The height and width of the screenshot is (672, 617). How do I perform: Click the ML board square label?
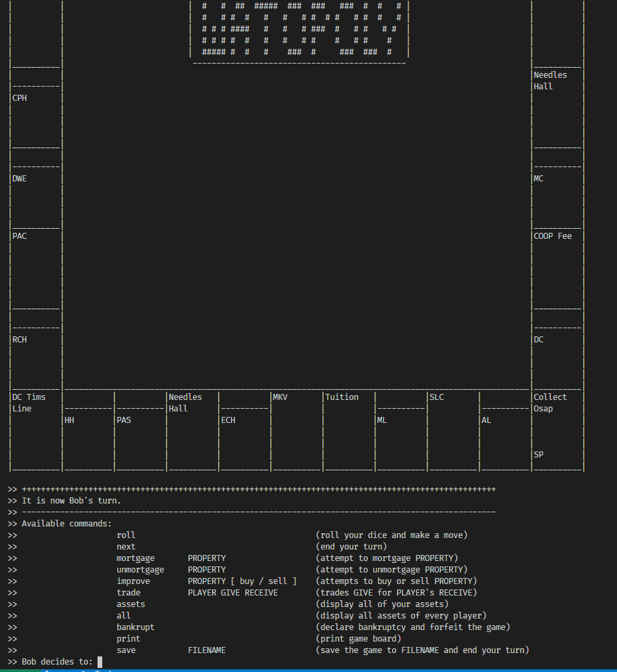382,420
